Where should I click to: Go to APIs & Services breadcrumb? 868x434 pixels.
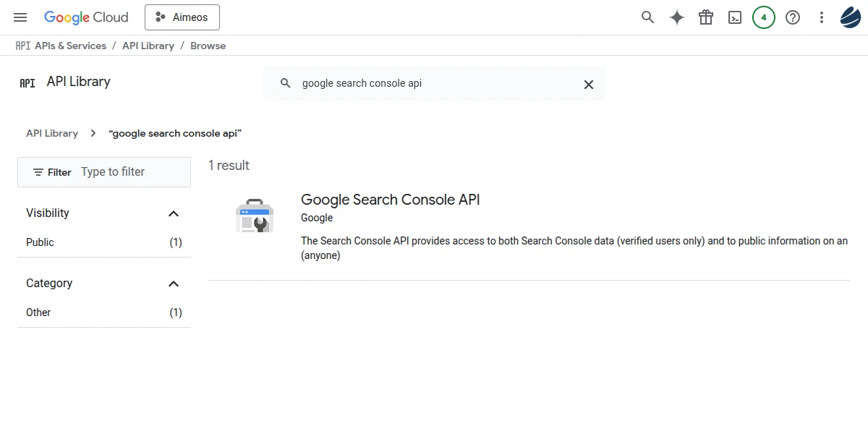click(x=70, y=46)
